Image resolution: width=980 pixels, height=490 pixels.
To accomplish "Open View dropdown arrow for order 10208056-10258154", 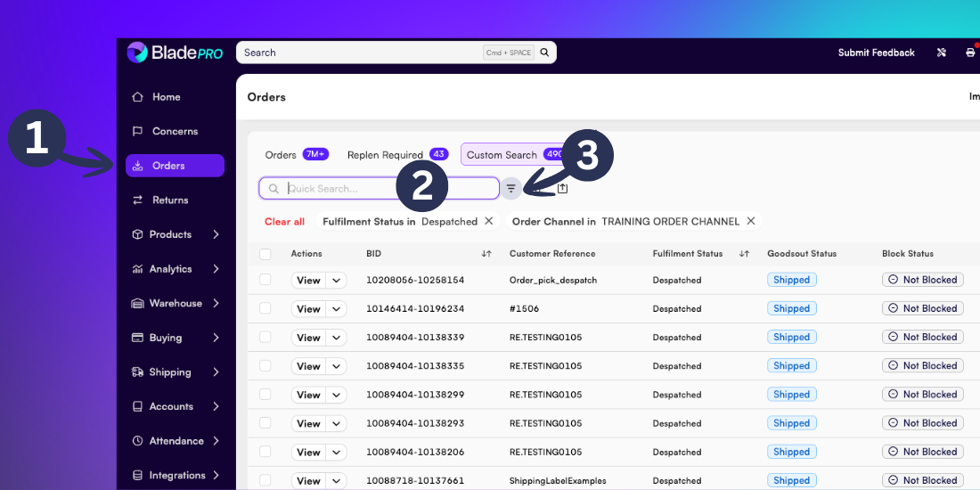I will [336, 280].
